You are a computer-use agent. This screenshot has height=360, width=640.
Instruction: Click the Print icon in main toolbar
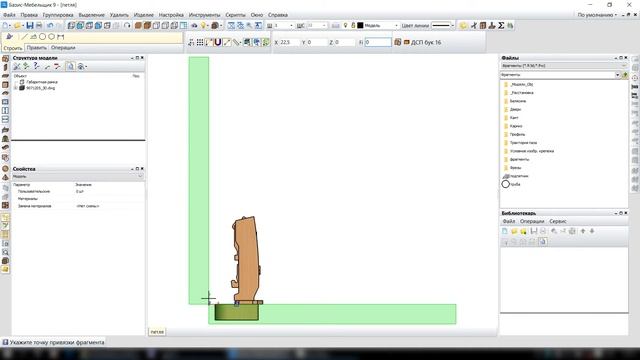click(39, 25)
